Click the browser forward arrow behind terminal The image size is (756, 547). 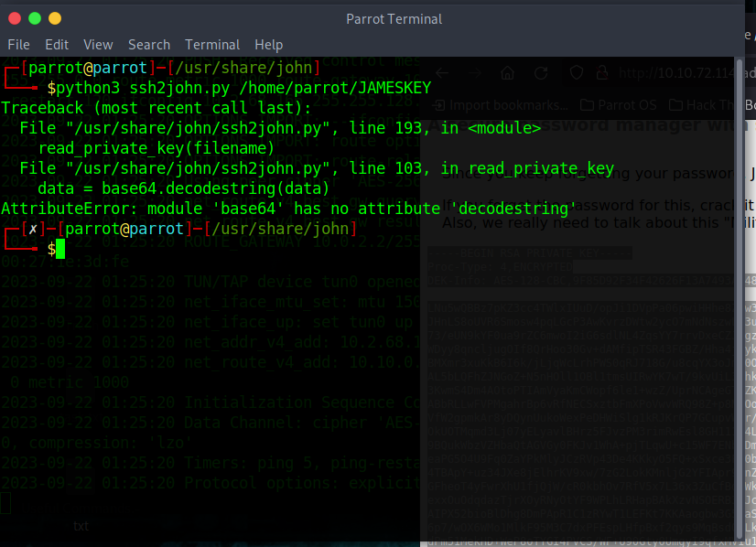(474, 73)
